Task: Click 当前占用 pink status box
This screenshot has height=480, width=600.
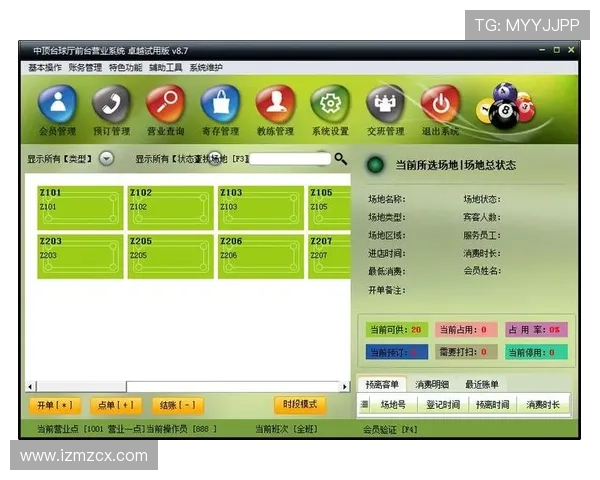Action: [x=466, y=330]
